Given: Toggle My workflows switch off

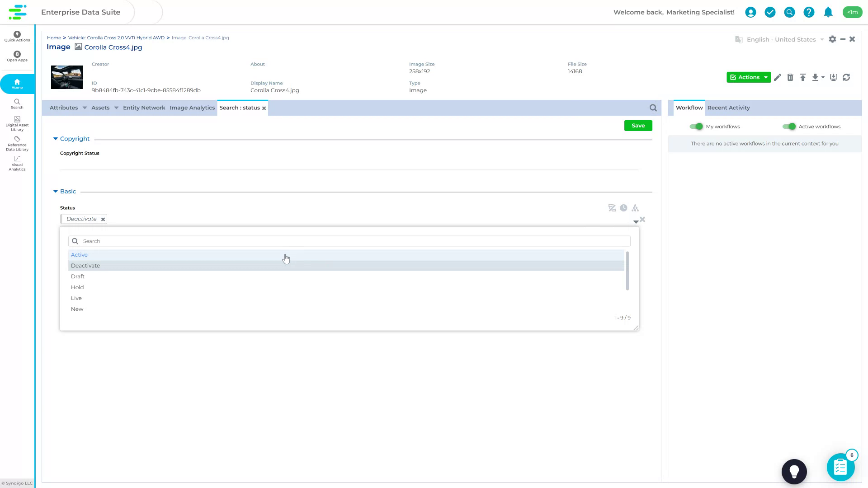Looking at the screenshot, I should click(x=696, y=127).
